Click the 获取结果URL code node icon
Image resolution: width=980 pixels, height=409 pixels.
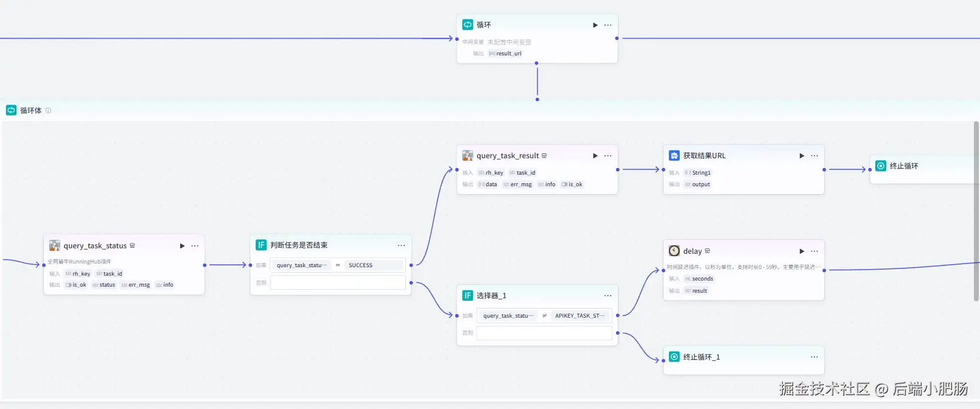coord(674,155)
